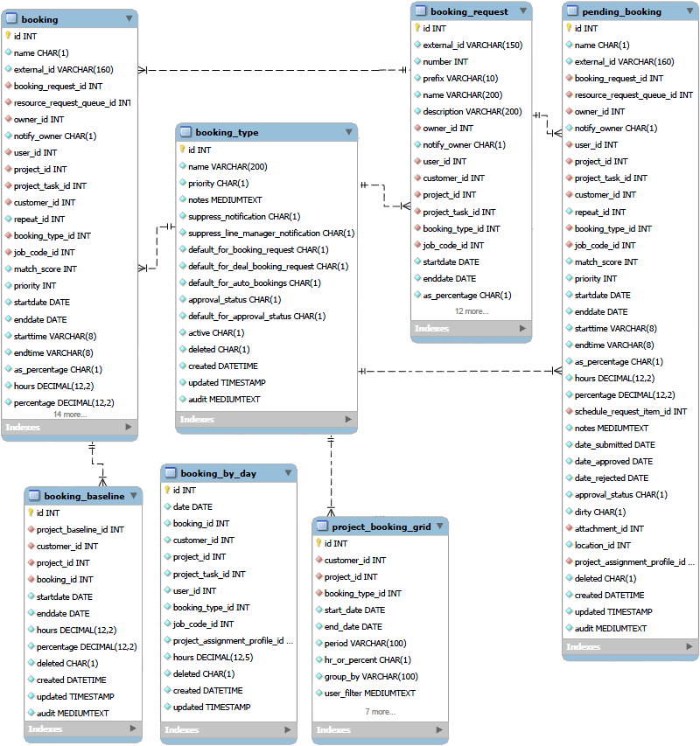This screenshot has height=746, width=700.
Task: Click the key icon of booking_baseline id
Action: pos(31,512)
